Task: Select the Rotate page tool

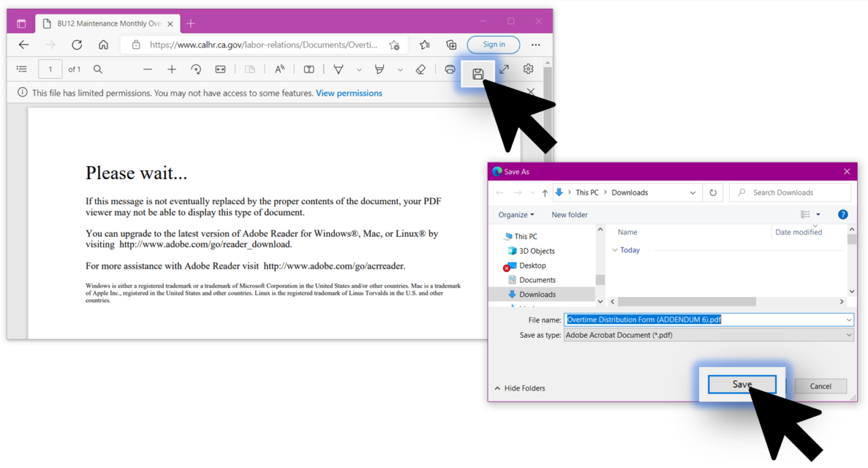Action: coord(196,69)
